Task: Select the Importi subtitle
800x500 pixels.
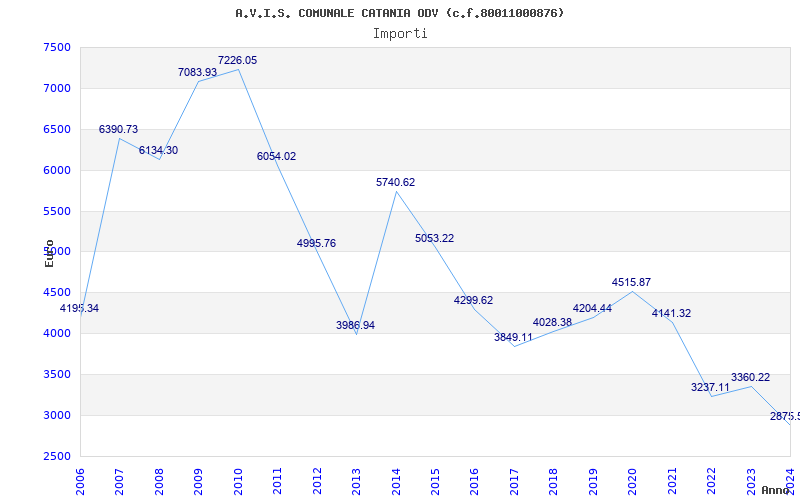Action: pos(400,34)
